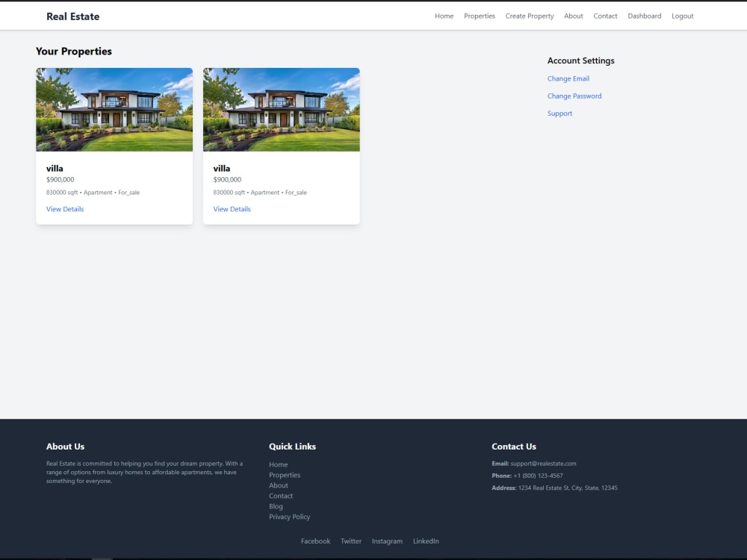
Task: Visit the Instagram link in the footer
Action: [x=387, y=541]
